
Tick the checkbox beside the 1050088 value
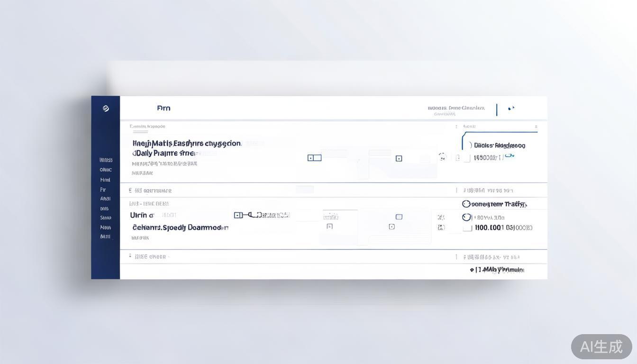pyautogui.click(x=466, y=158)
